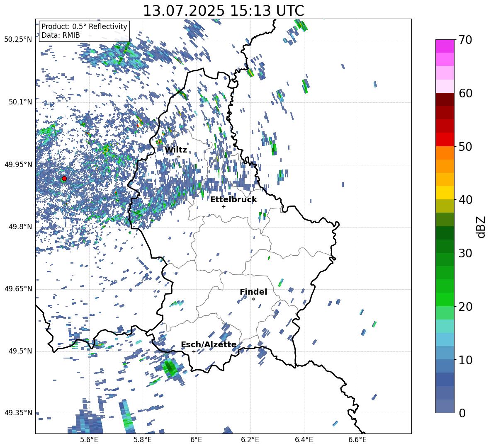Click the title 13.07.2025 15:13 UTC
This screenshot has height=448, width=491.
click(224, 11)
